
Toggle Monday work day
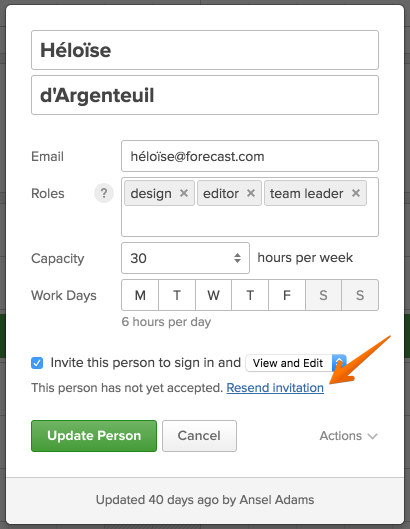click(x=140, y=295)
